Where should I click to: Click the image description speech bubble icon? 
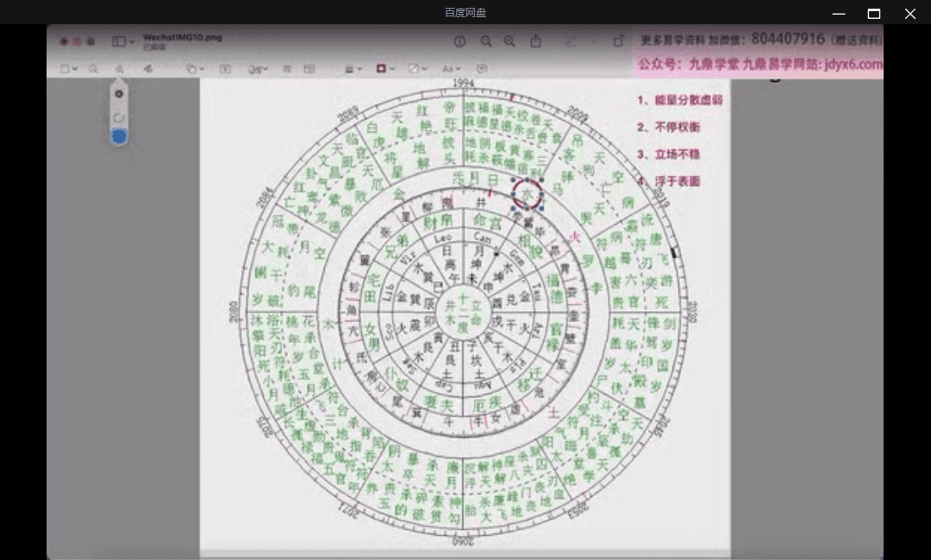tap(482, 69)
